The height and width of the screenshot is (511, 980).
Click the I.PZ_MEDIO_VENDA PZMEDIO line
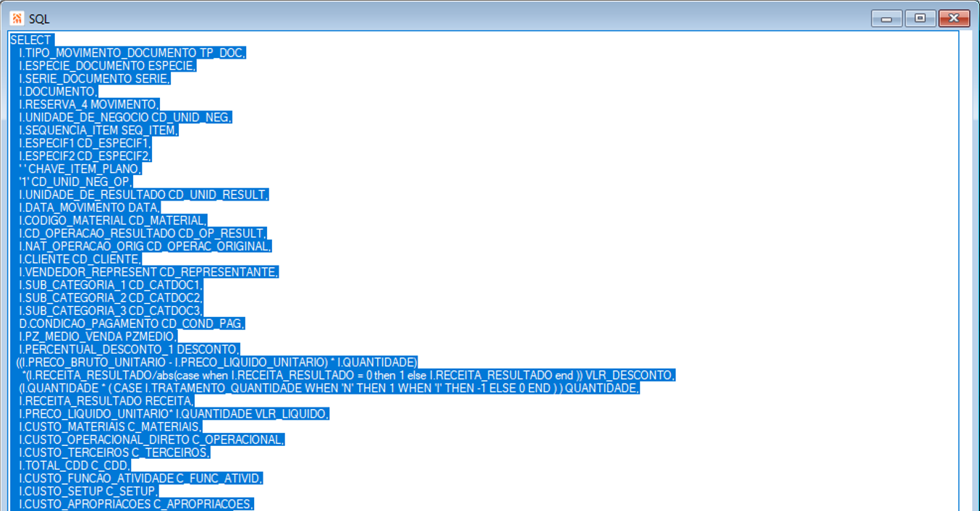point(98,336)
